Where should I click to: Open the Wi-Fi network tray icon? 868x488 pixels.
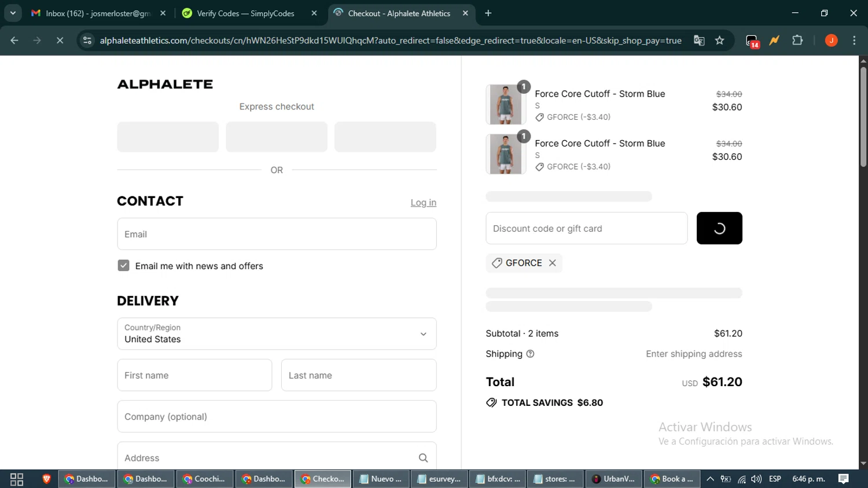coord(741,479)
